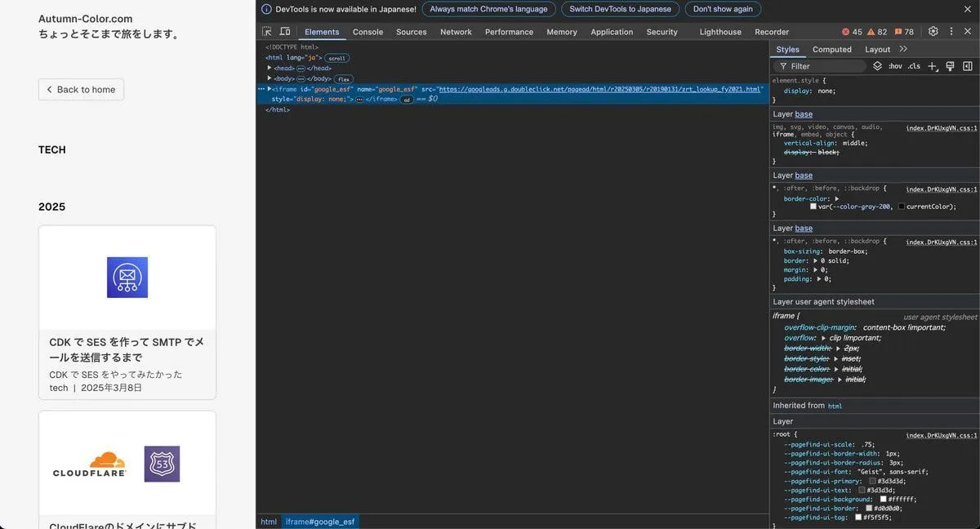Show more Styles pane tabs chevron
This screenshot has width=980, height=529.
pos(903,49)
